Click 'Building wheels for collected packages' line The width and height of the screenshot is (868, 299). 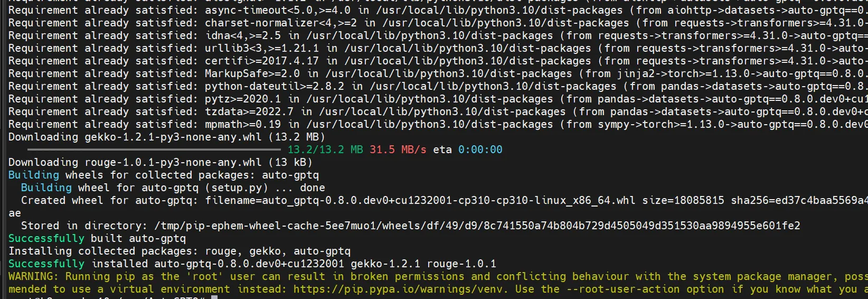pyautogui.click(x=164, y=175)
